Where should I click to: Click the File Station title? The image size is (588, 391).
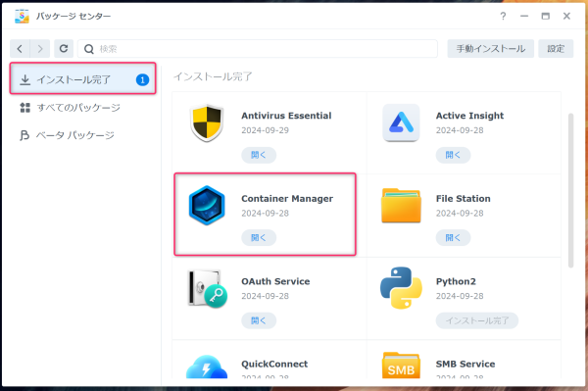(x=464, y=199)
